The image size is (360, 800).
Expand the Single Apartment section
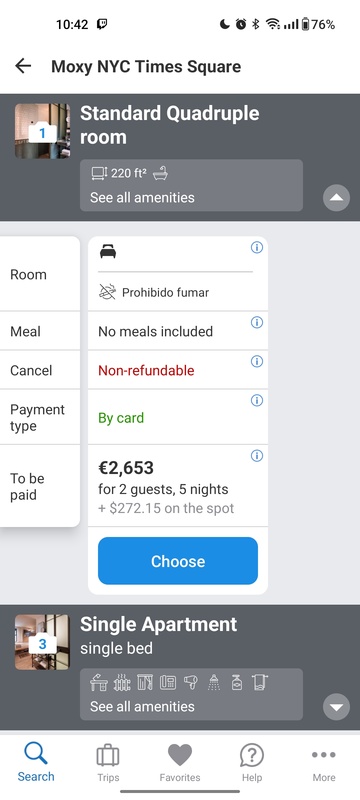pos(337,707)
